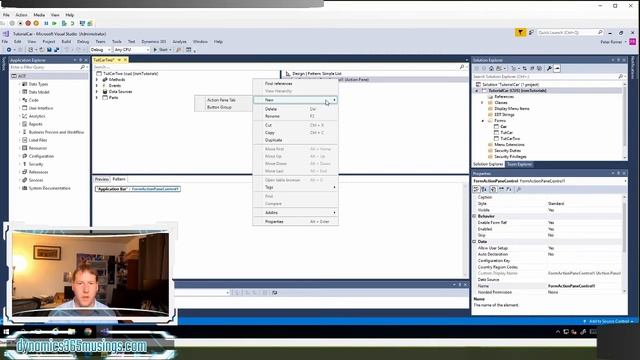Click the Events lightning icon in Properties panel
The image size is (640, 360).
click(509, 189)
